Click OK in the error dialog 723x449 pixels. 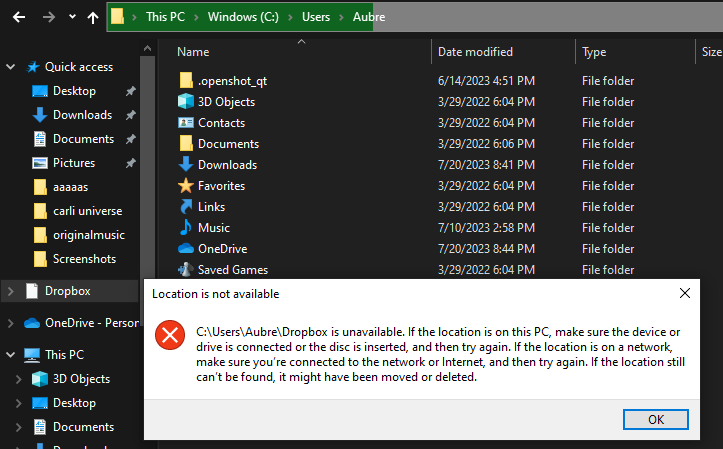(655, 418)
